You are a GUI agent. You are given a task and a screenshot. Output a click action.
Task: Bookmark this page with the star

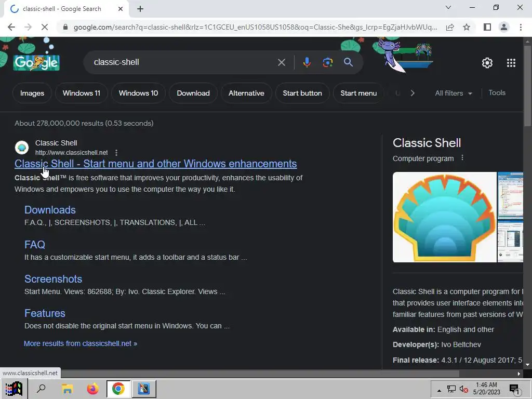467,27
